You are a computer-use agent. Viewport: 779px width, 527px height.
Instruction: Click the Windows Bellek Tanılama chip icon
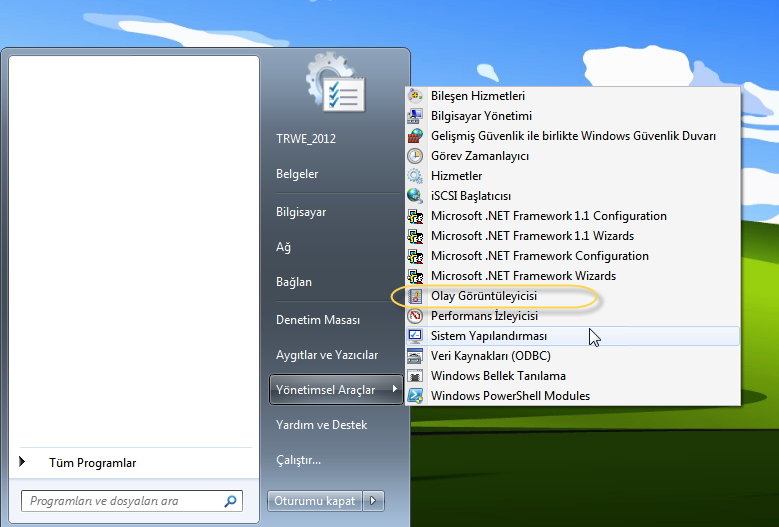(415, 376)
